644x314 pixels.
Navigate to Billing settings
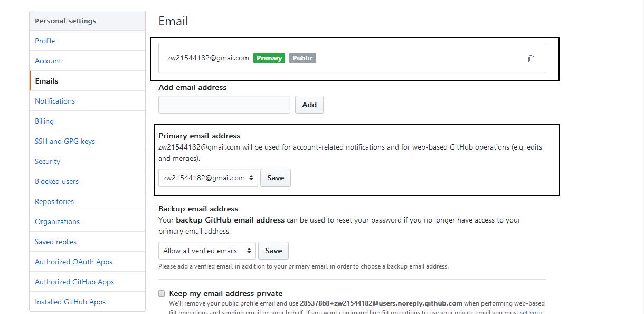(x=44, y=121)
